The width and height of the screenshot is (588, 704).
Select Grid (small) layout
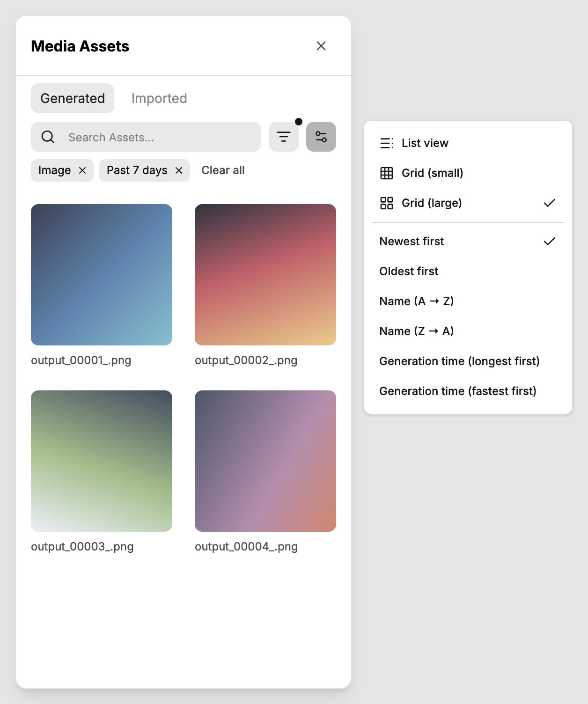[468, 173]
